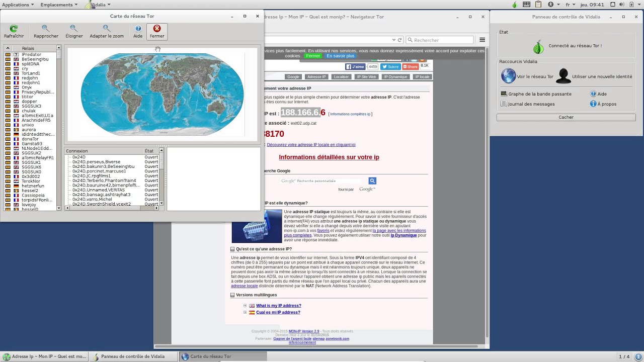Viewport: 644px width, 362px height.
Task: Switch to the Panneau de contrôle de Vidalia taskbar item
Action: pos(133,356)
